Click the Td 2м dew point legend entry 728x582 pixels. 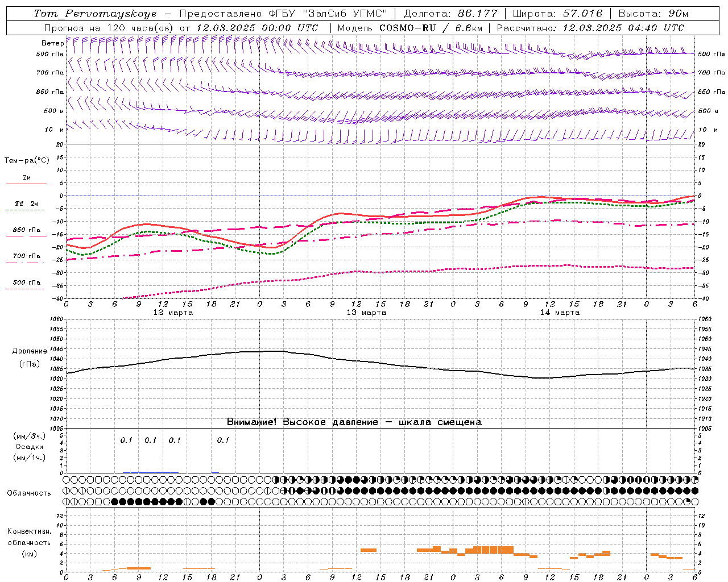click(x=26, y=203)
